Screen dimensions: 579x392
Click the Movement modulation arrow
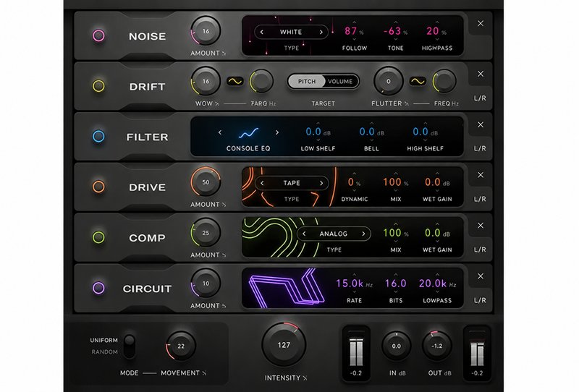[x=204, y=373]
